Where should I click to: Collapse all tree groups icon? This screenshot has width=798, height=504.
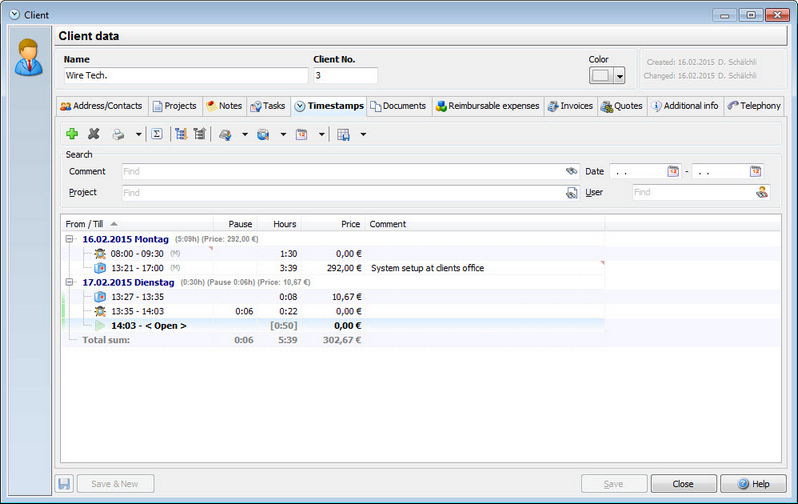(x=200, y=134)
